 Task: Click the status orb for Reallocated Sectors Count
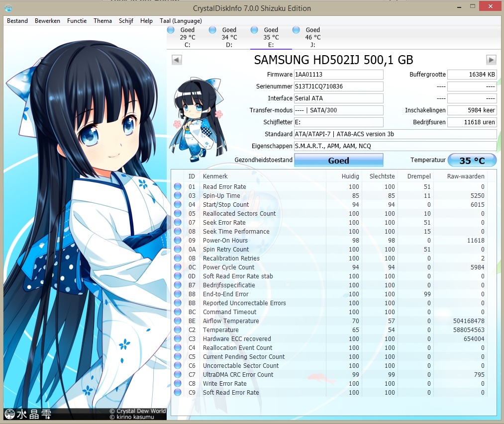[178, 213]
